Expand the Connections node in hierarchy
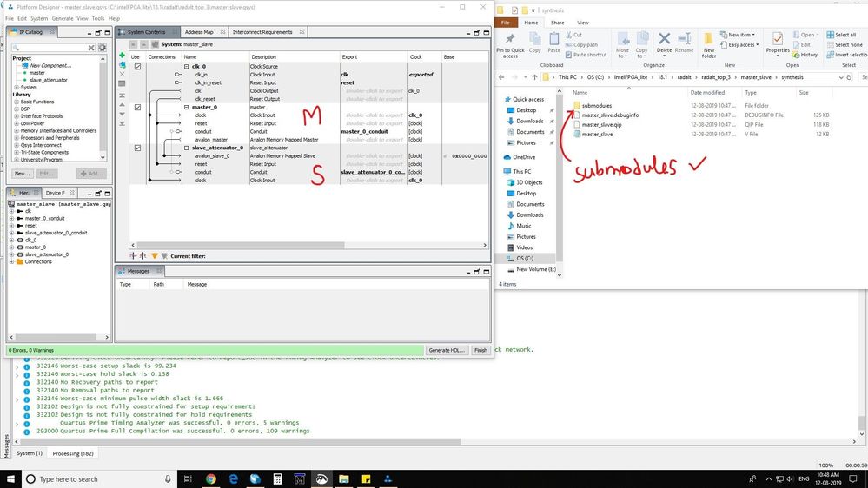Image resolution: width=868 pixels, height=488 pixels. [x=11, y=261]
